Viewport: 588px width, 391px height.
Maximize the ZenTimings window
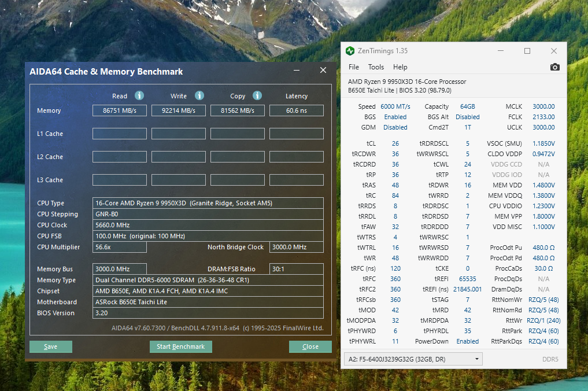pos(527,51)
